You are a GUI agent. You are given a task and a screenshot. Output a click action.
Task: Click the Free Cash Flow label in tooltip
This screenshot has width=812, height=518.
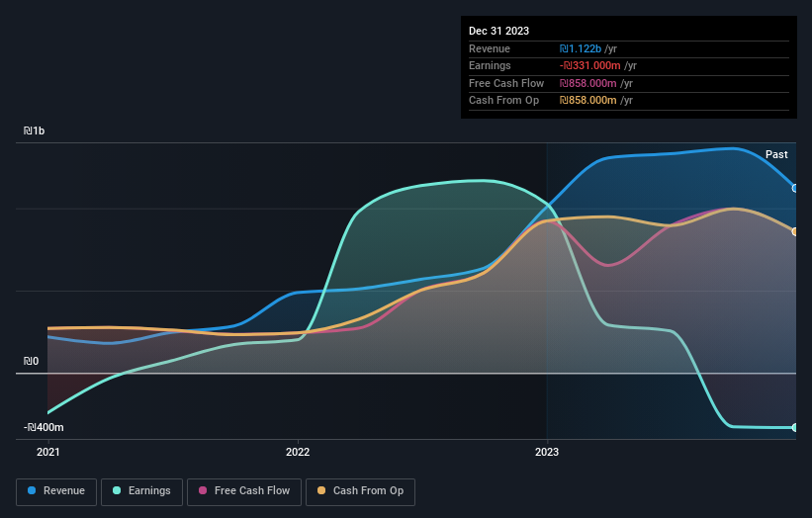506,83
